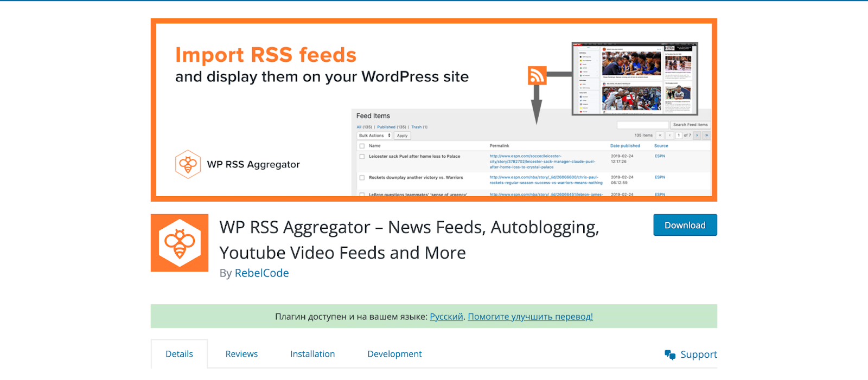Switch to the Details tab
868x380 pixels.
coord(179,354)
